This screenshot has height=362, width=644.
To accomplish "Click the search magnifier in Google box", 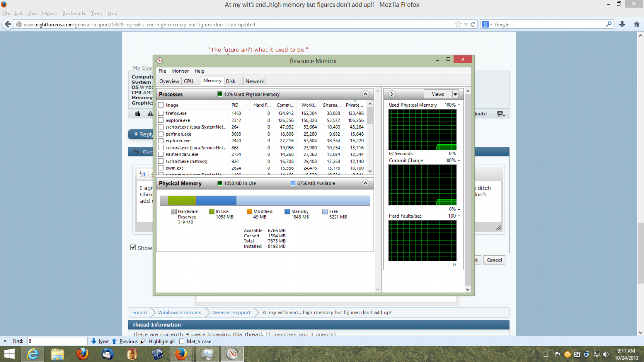I will pyautogui.click(x=609, y=24).
